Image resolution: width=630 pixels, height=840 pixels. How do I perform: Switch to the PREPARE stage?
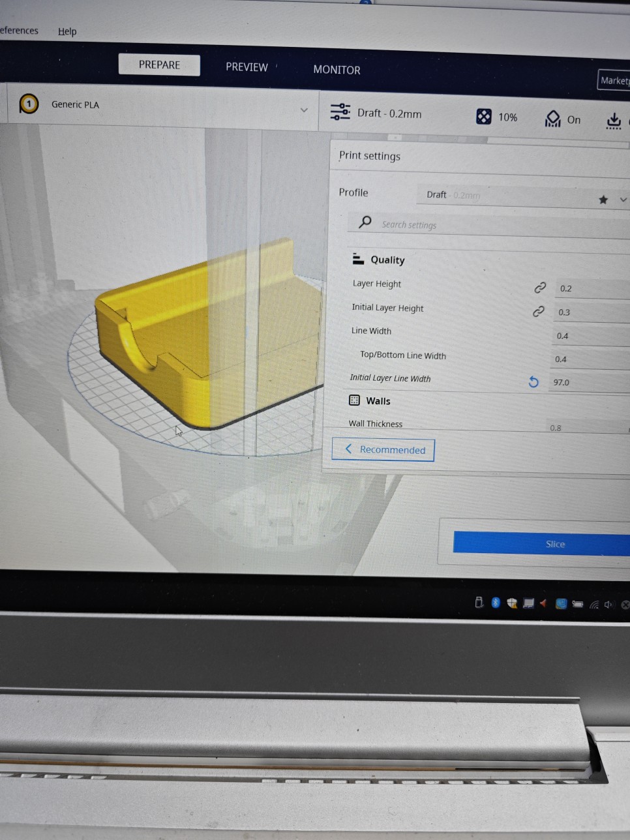[x=159, y=65]
